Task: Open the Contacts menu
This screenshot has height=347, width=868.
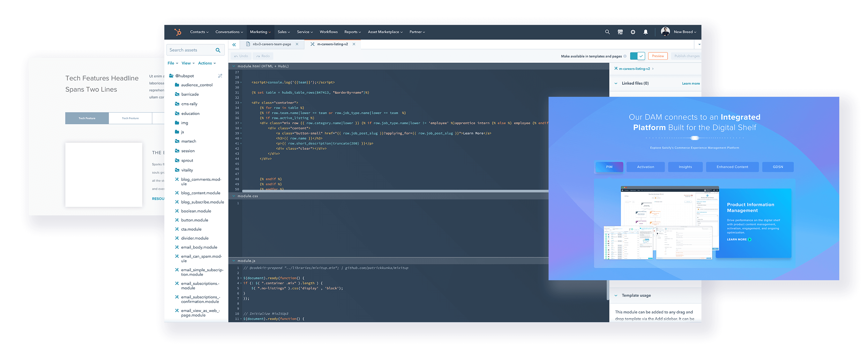Action: pos(199,32)
